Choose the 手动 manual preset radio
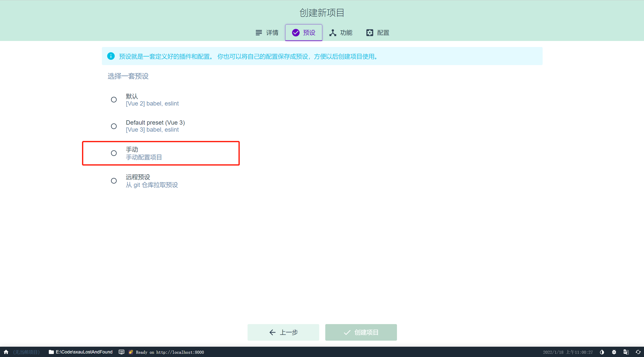Image resolution: width=644 pixels, height=357 pixels. pos(114,153)
